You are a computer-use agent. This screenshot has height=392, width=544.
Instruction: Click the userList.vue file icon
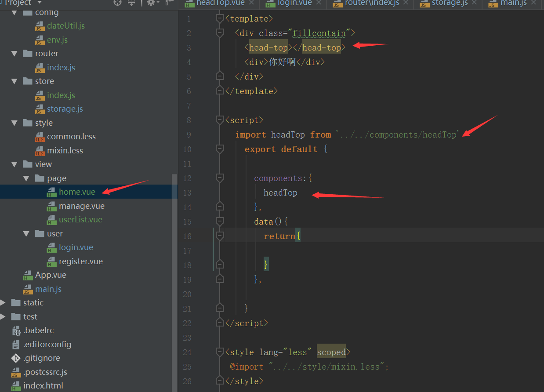(x=52, y=220)
